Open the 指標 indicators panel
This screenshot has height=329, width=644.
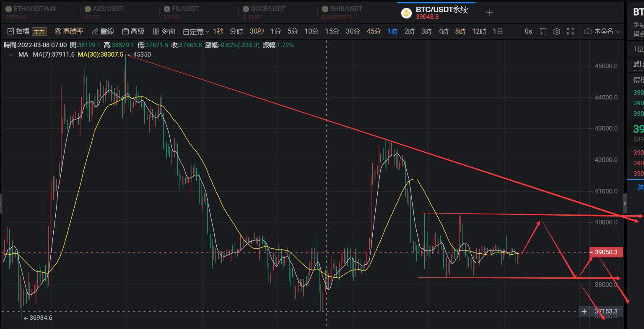18,31
